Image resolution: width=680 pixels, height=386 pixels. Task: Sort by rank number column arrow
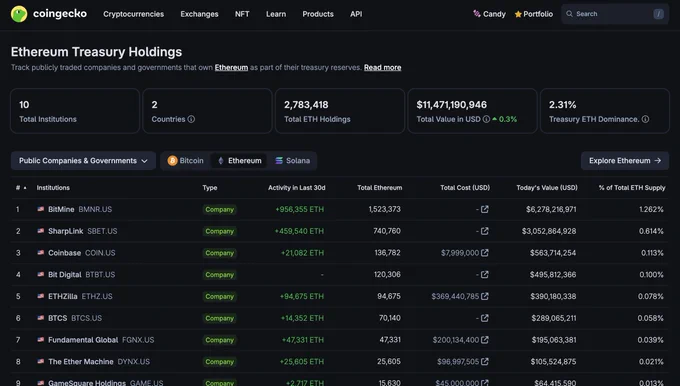click(25, 188)
